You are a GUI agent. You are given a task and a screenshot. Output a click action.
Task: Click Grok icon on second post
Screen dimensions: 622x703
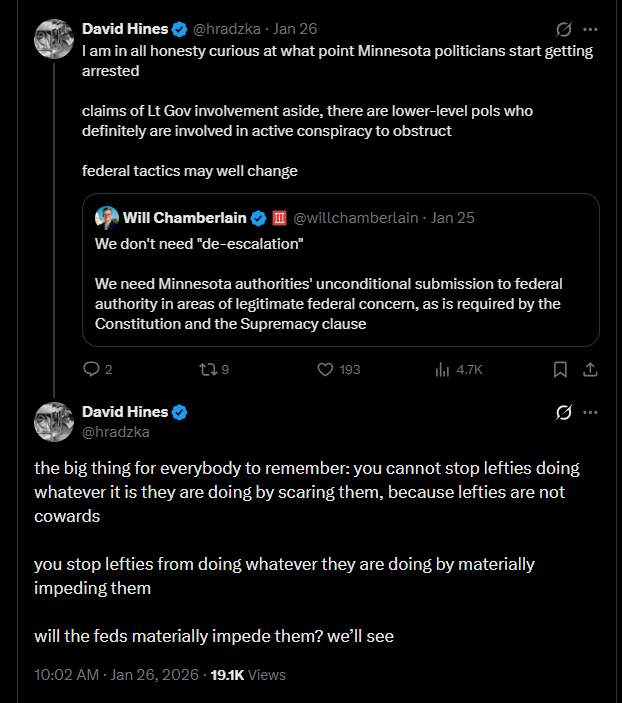click(563, 412)
